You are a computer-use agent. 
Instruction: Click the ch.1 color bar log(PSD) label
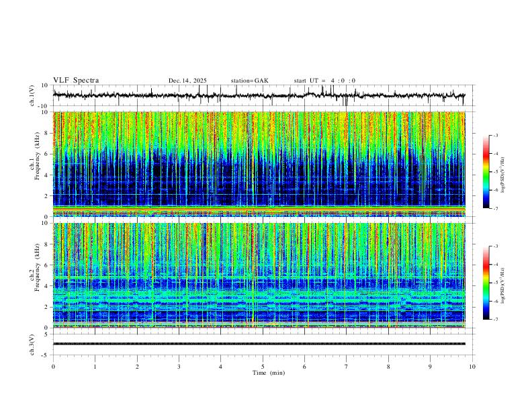click(x=503, y=175)
